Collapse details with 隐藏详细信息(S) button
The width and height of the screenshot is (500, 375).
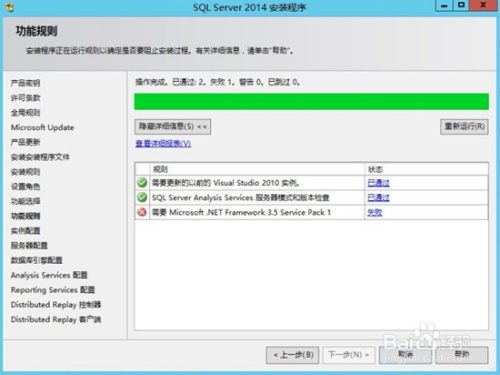coord(173,127)
